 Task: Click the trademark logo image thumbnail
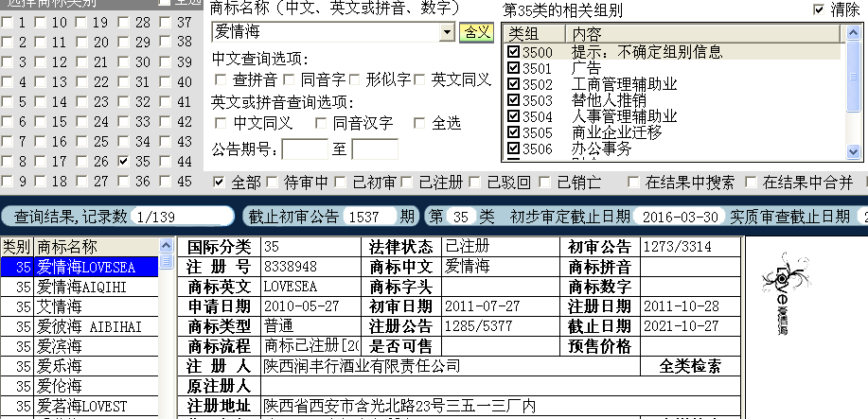(785, 293)
